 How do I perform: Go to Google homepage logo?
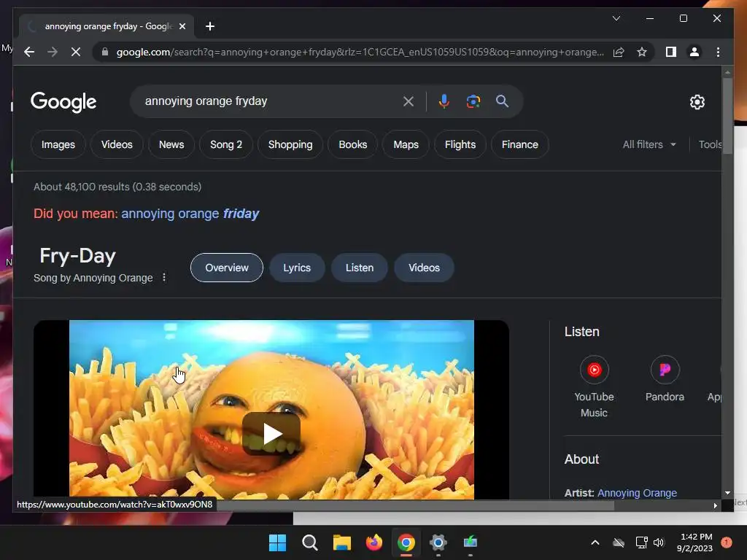click(63, 102)
